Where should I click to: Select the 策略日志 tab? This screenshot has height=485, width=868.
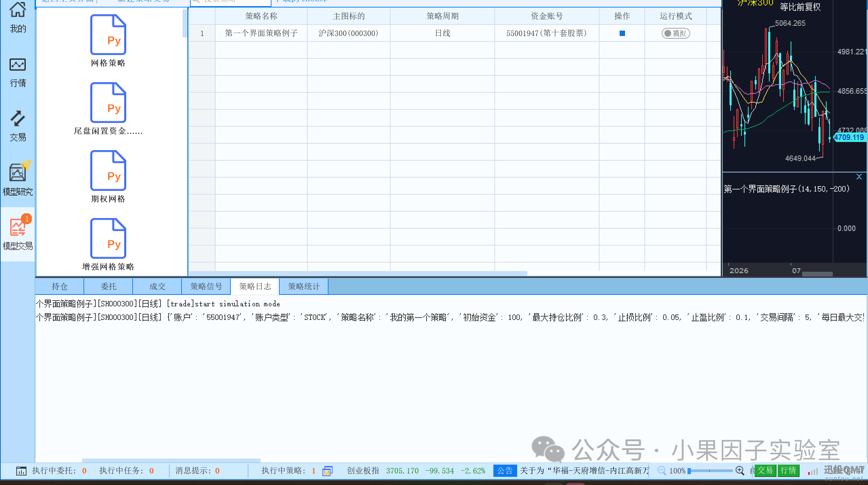tap(255, 286)
